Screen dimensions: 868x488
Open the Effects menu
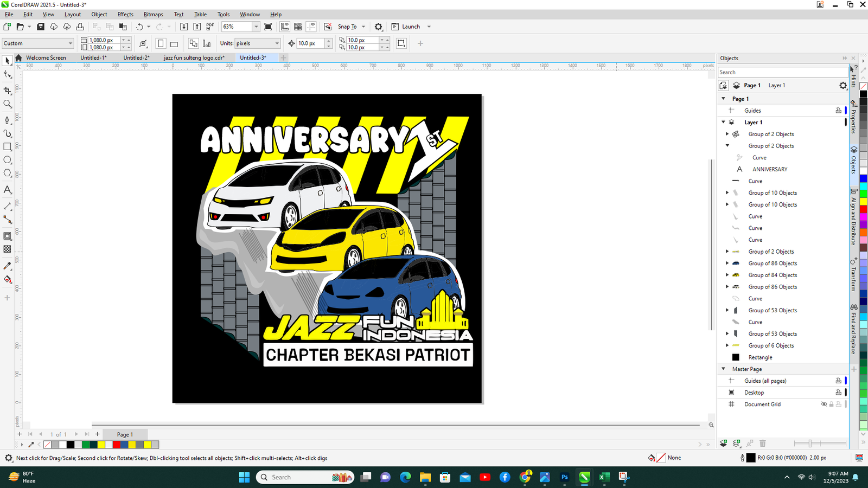click(x=125, y=15)
